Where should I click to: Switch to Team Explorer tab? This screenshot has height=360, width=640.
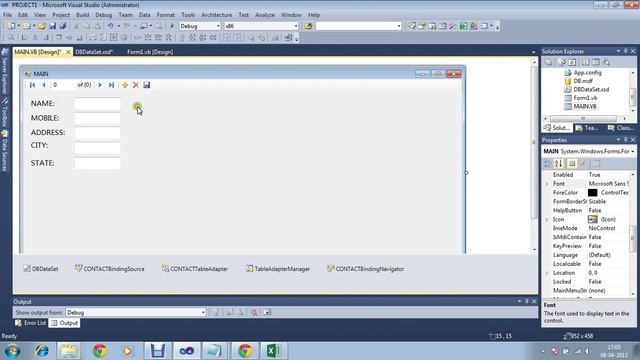point(587,128)
